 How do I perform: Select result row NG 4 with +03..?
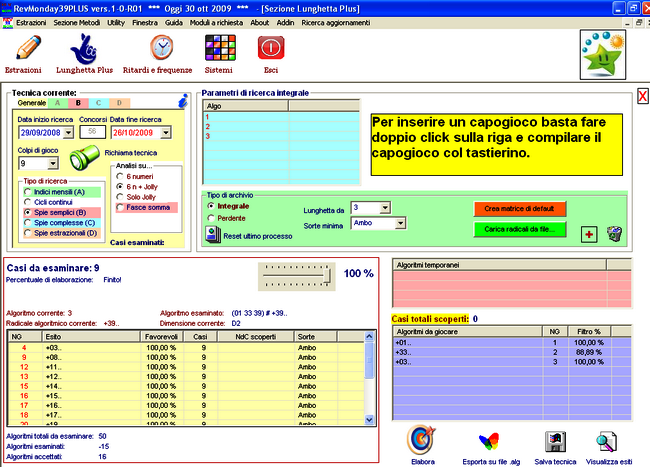click(186, 348)
